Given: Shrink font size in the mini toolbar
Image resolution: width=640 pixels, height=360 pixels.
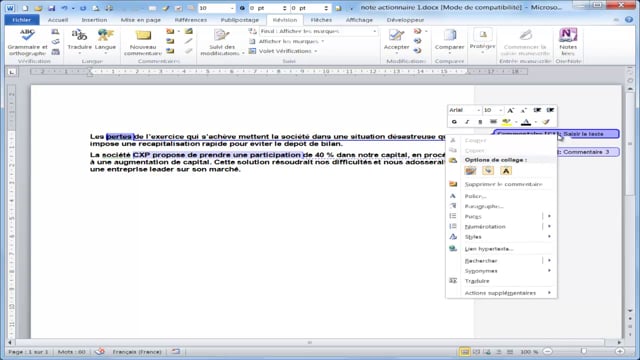Looking at the screenshot, I should click(524, 110).
